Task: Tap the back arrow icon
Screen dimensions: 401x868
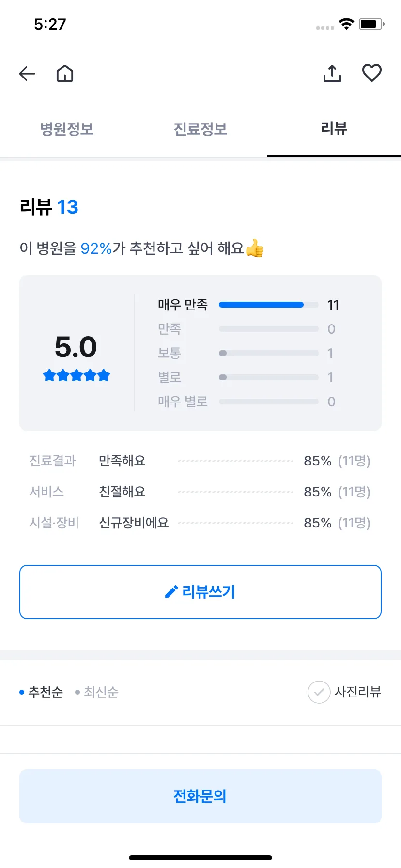Action: point(27,74)
